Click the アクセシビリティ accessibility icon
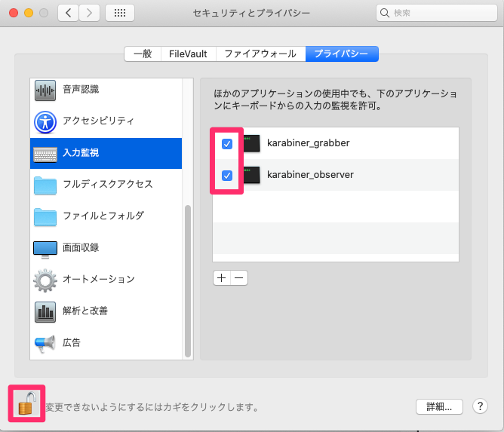This screenshot has width=504, height=432. pyautogui.click(x=45, y=122)
